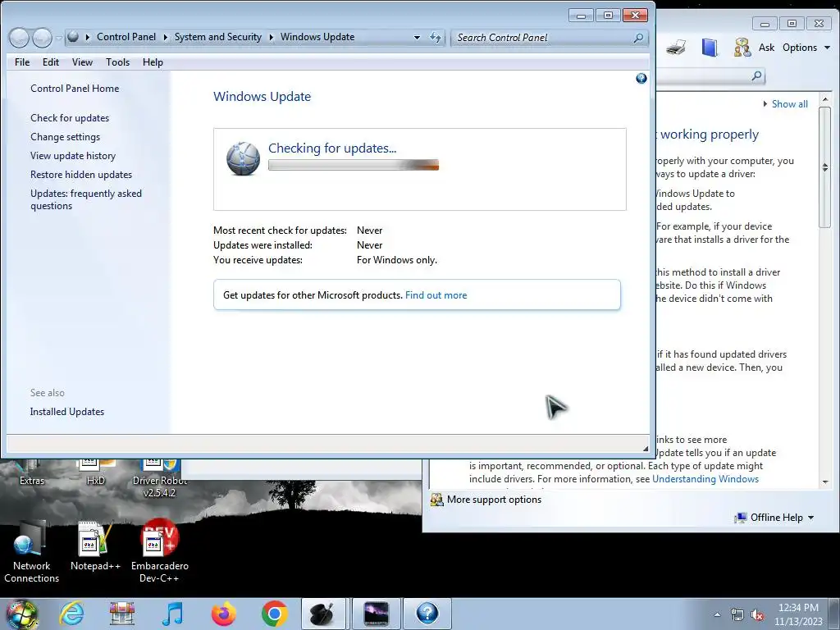Click Check for updates in sidebar

[70, 118]
